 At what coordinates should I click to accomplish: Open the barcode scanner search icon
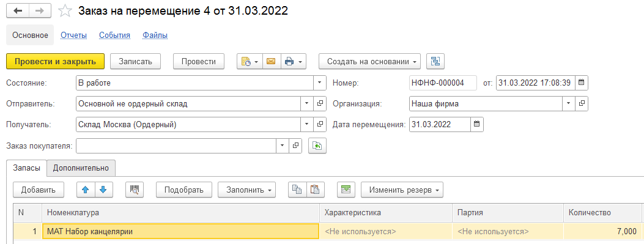coord(135,190)
